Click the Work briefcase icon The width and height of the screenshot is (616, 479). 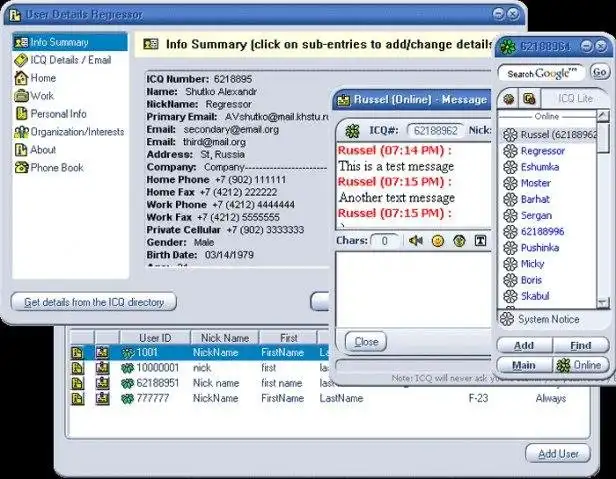click(21, 96)
